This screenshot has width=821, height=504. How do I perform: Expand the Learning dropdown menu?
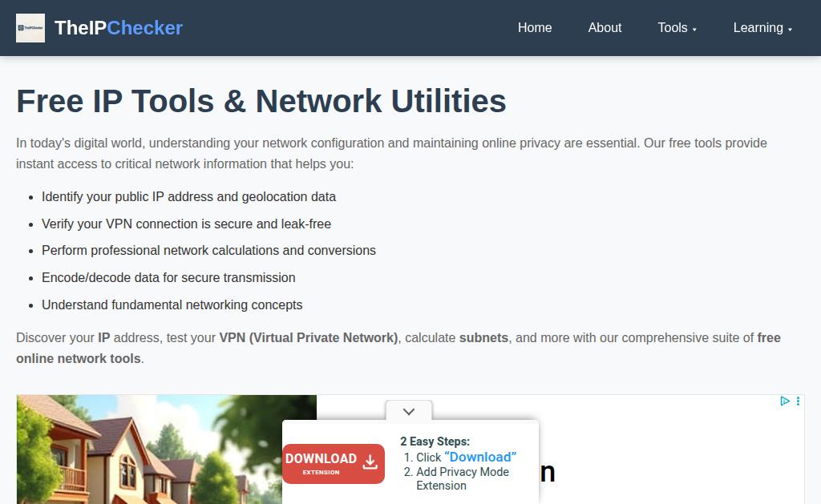pyautogui.click(x=762, y=28)
